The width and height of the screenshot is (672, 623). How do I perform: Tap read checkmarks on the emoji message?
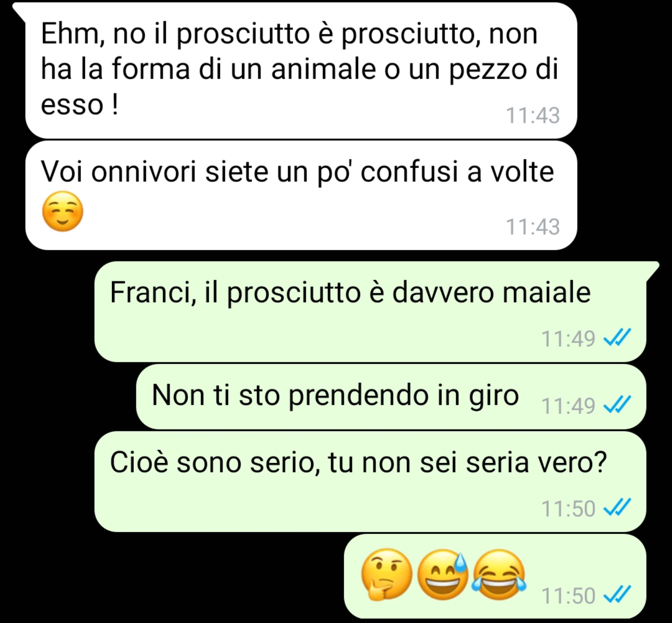tap(617, 595)
